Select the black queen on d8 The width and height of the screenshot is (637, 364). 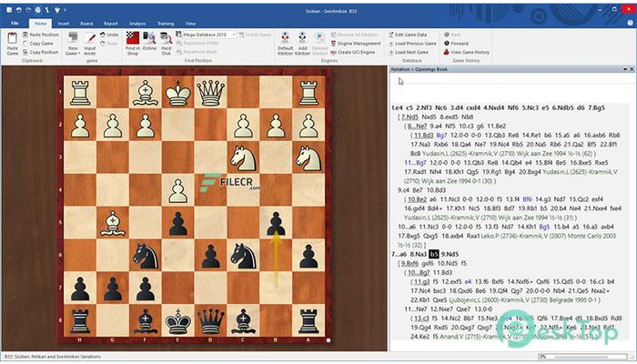(210, 320)
